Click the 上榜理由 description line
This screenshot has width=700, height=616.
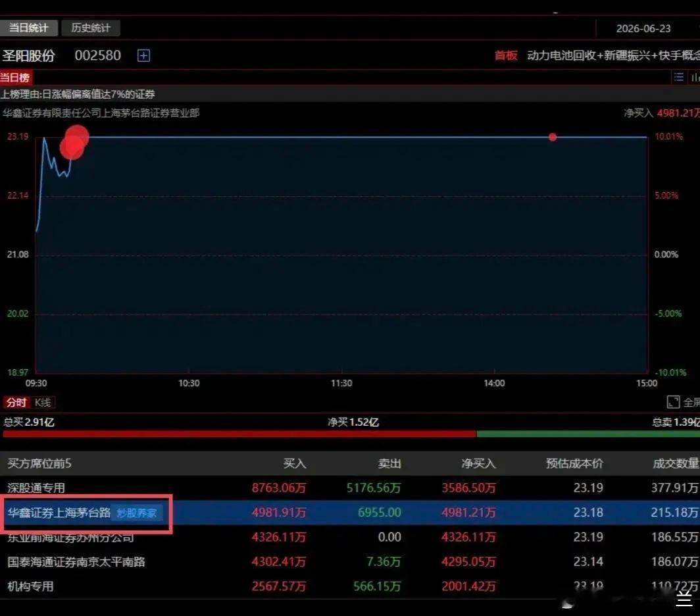78,94
